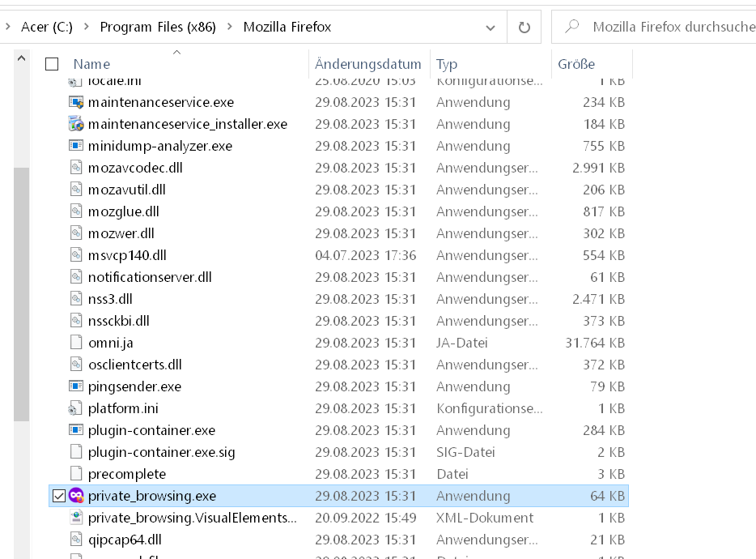Expand the chevron after Program Files (x86)

(229, 27)
